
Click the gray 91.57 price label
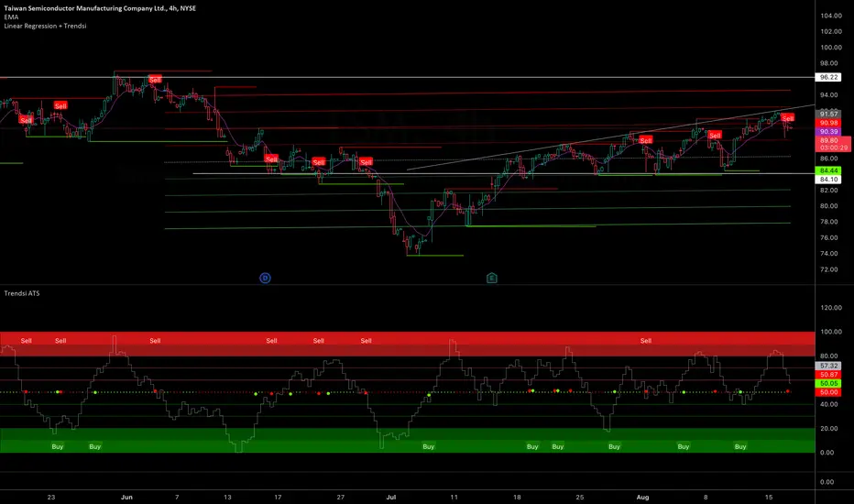coord(828,114)
